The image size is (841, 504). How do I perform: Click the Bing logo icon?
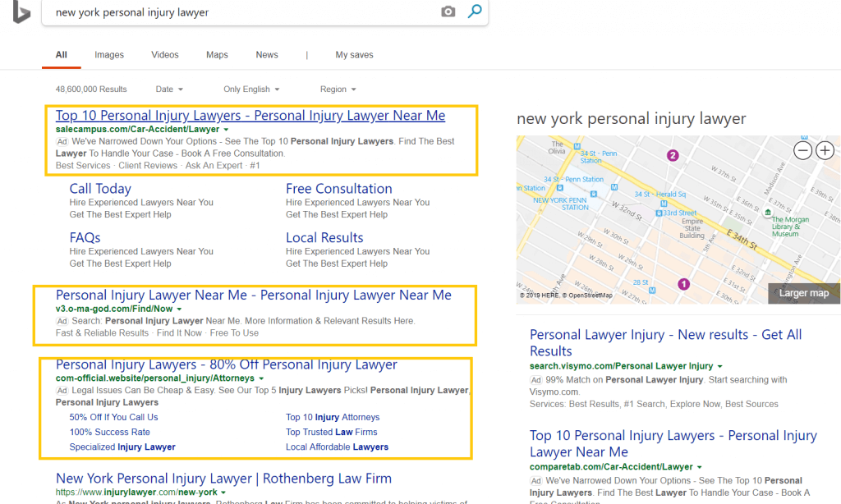(x=21, y=11)
